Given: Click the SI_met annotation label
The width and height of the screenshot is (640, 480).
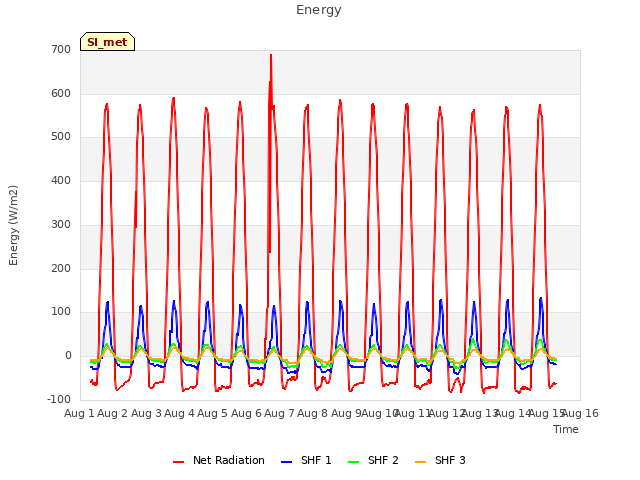Looking at the screenshot, I should click(x=107, y=42).
